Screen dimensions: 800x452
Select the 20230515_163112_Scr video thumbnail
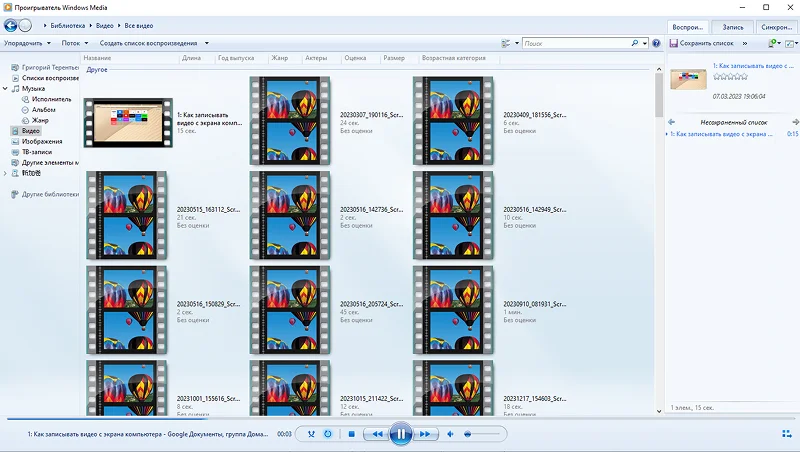[127, 215]
